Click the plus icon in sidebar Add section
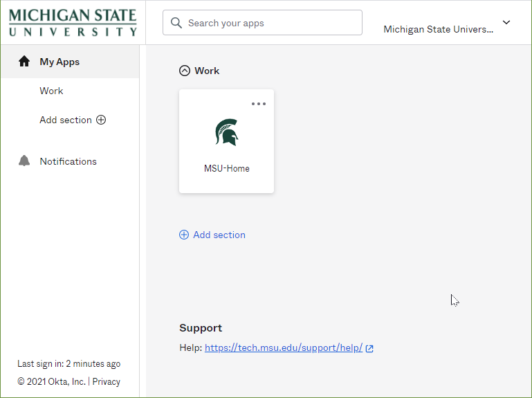 (x=101, y=120)
